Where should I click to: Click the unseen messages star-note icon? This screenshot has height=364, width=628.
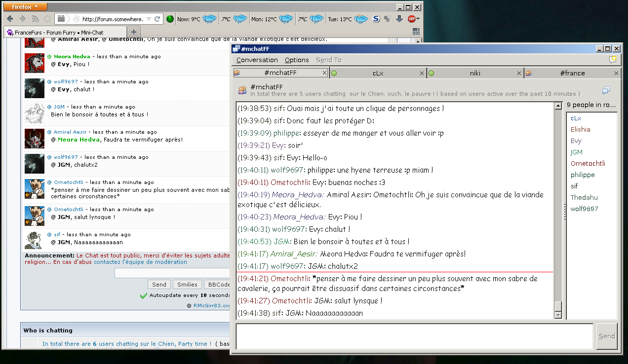point(613,60)
